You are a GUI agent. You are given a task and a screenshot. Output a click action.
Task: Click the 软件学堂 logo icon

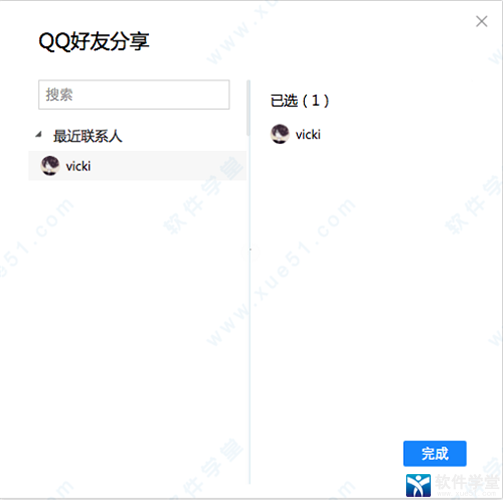418,485
